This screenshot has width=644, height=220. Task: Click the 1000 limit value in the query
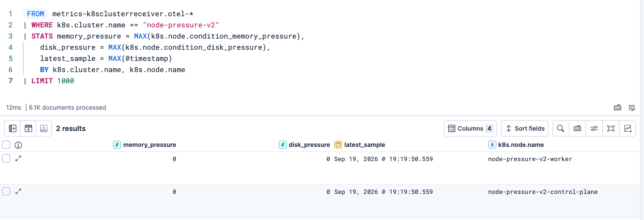tap(65, 81)
